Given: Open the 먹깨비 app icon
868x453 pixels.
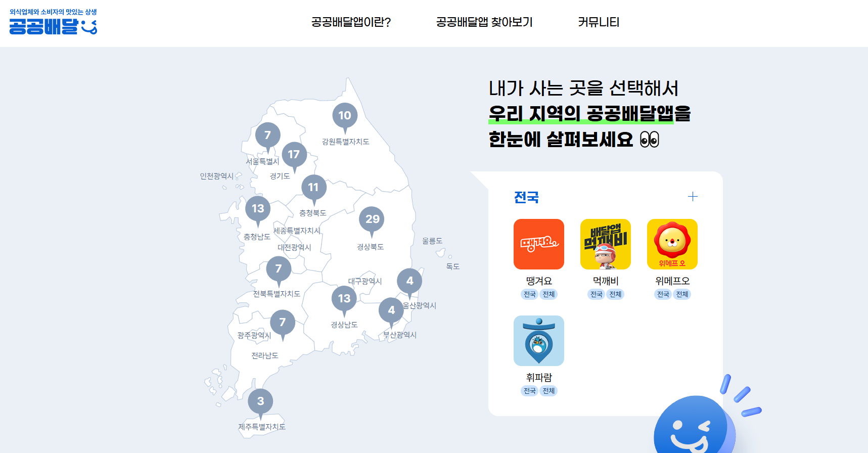Looking at the screenshot, I should [606, 244].
